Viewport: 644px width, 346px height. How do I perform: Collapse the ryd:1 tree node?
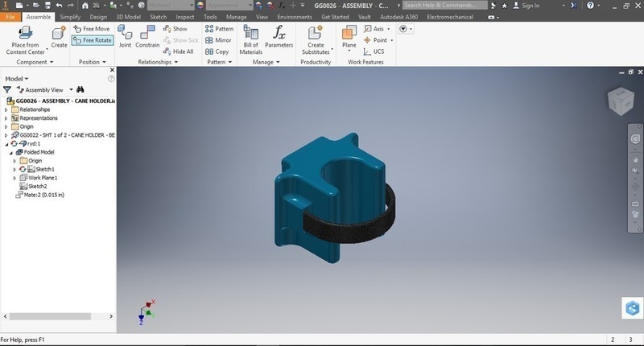click(6, 143)
